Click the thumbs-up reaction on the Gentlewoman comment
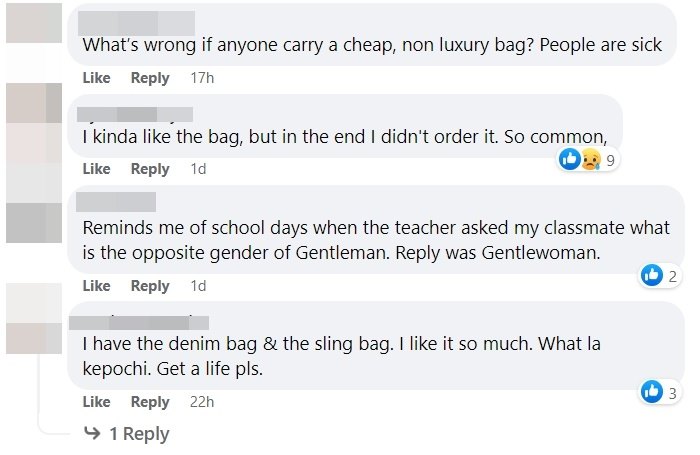 [649, 275]
